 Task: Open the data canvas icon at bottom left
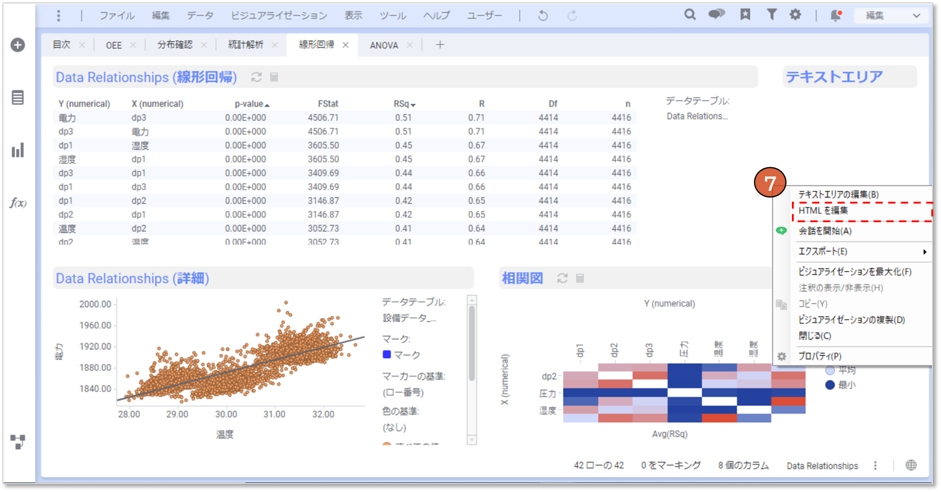point(17,441)
